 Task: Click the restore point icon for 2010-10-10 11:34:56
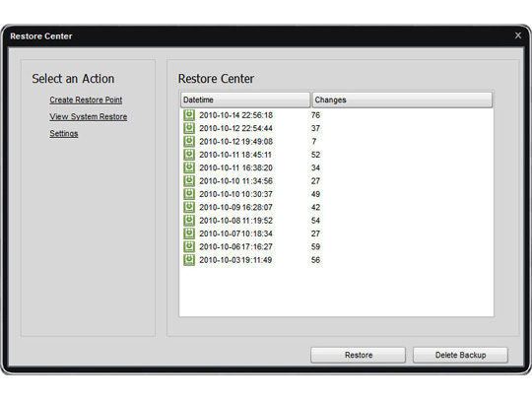(189, 181)
